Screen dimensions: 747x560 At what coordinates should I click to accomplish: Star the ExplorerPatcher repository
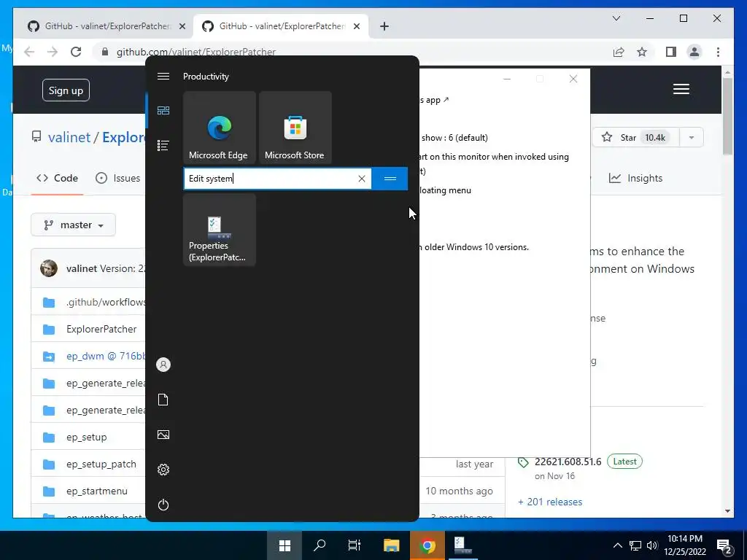635,138
